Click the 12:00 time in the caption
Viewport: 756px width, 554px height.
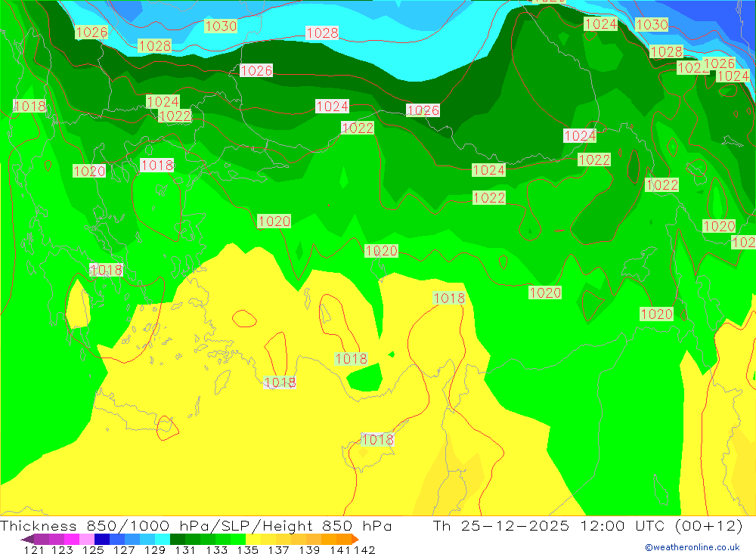tap(603, 525)
